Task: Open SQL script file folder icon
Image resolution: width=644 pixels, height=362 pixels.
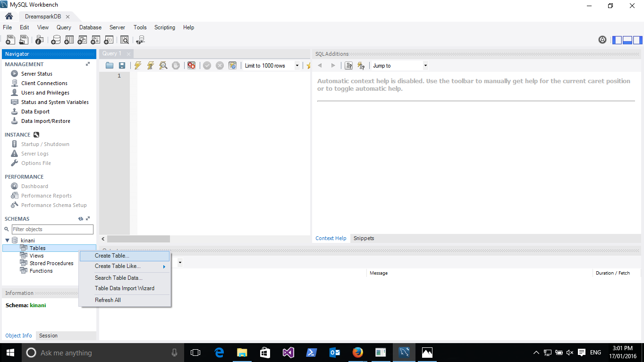Action: tap(110, 66)
